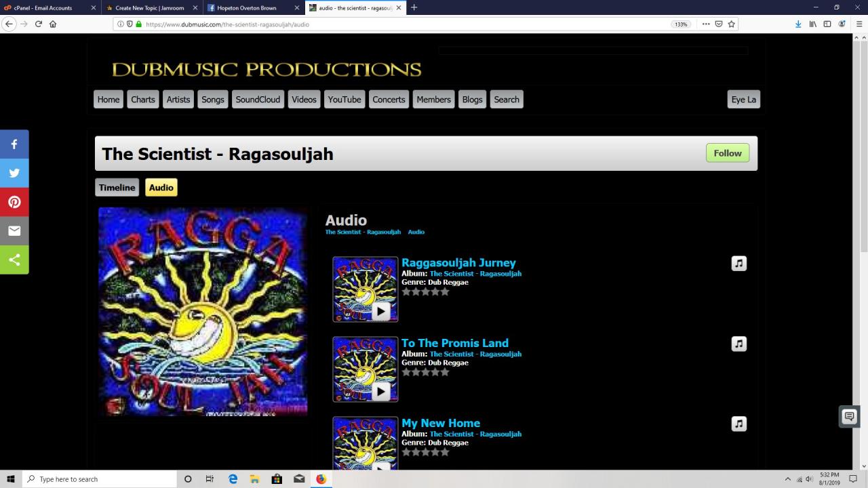Open the Blogs menu item
The height and width of the screenshot is (488, 868).
pyautogui.click(x=473, y=100)
